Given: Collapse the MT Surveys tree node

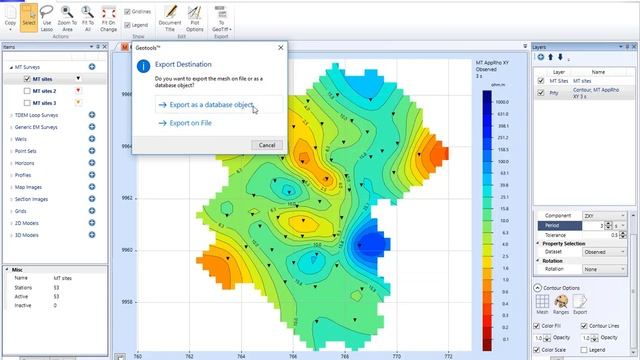Looking at the screenshot, I should coord(11,67).
